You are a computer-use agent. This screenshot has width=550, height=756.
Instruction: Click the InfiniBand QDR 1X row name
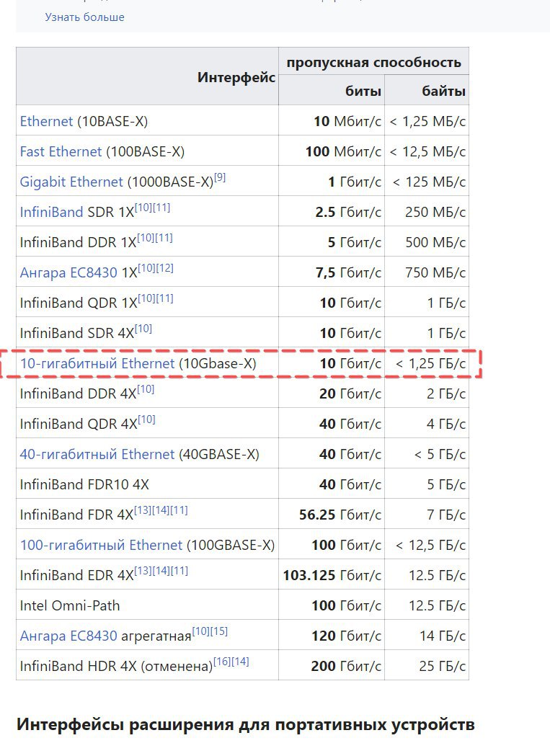click(x=79, y=303)
